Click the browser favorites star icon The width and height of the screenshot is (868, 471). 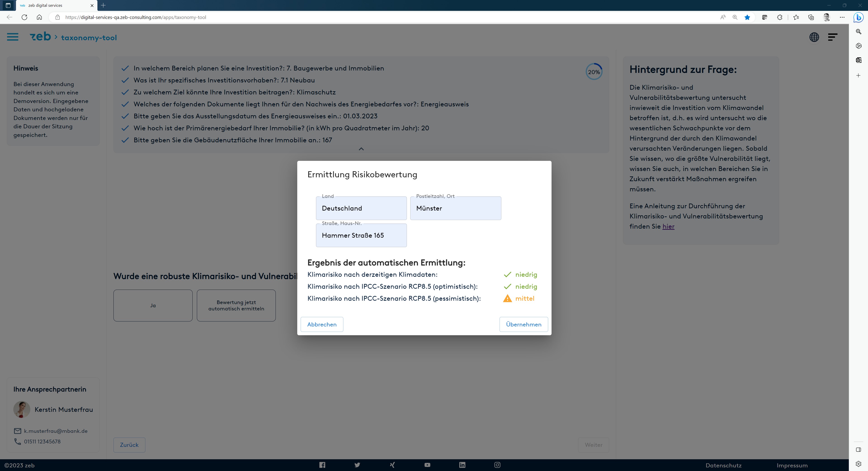tap(747, 17)
